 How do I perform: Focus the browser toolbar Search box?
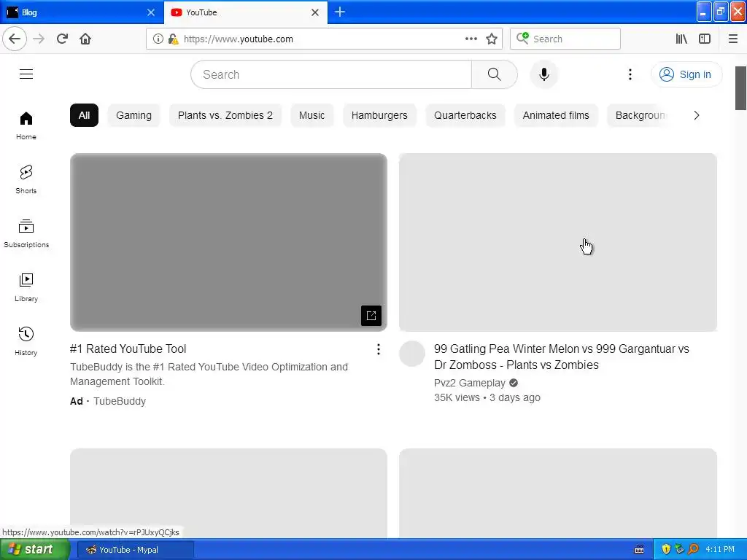pyautogui.click(x=565, y=39)
